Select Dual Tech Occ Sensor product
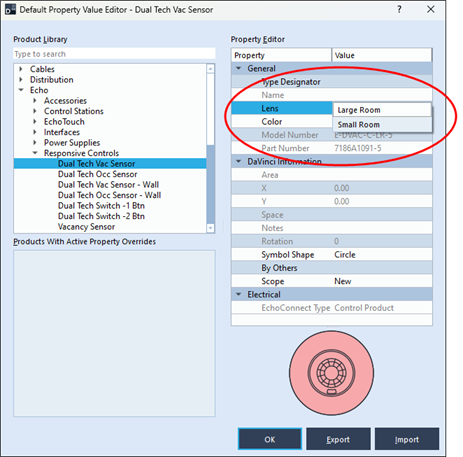 (97, 174)
